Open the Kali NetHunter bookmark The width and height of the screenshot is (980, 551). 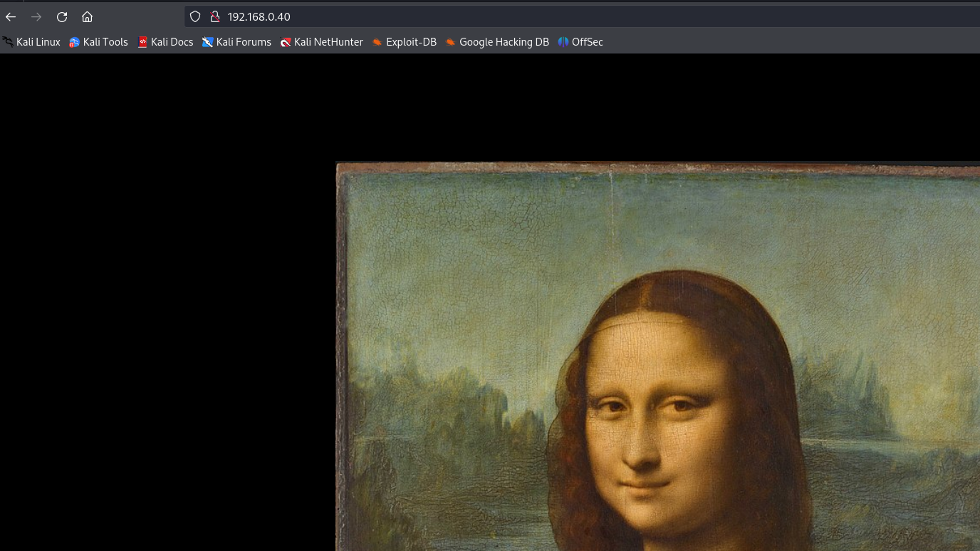click(x=321, y=42)
